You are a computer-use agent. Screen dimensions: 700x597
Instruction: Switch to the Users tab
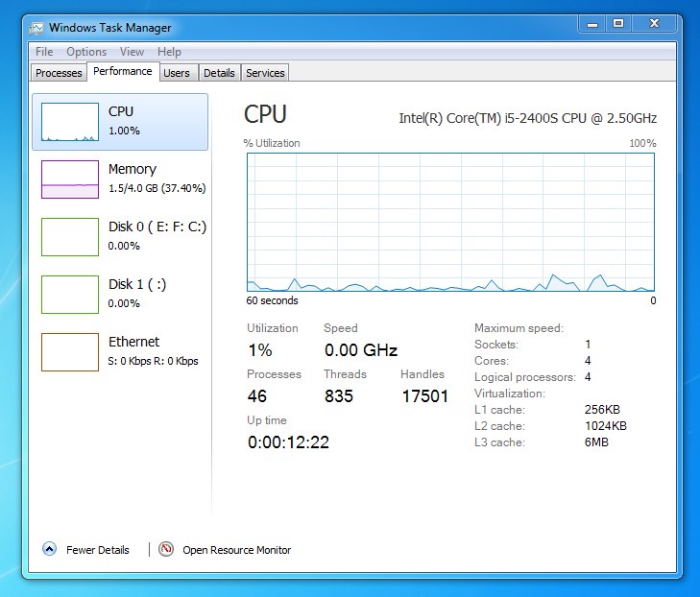point(177,73)
